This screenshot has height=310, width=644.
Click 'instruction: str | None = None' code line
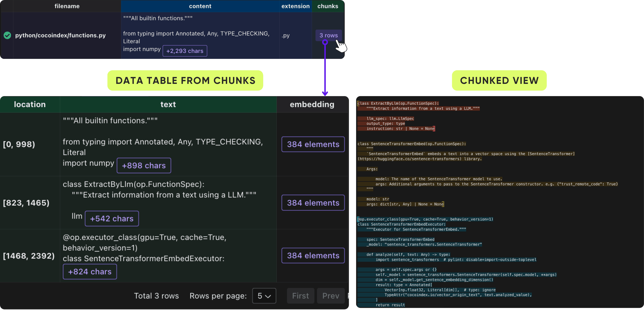(400, 128)
